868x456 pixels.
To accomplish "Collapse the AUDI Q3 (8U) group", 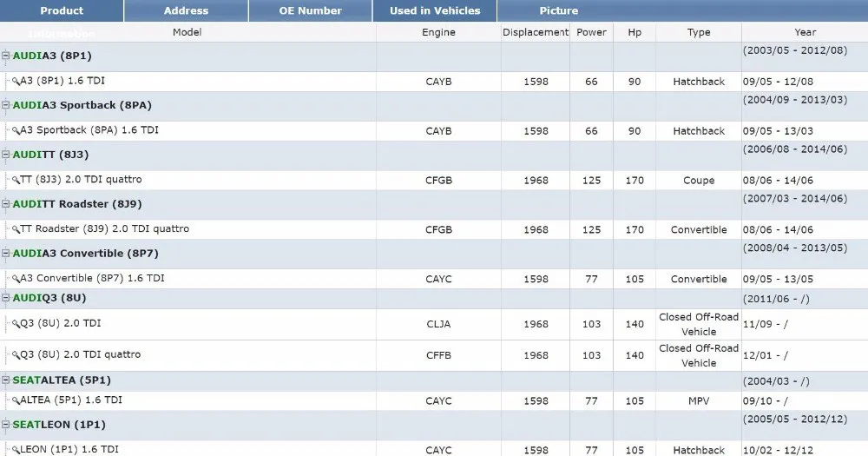I will (5, 298).
